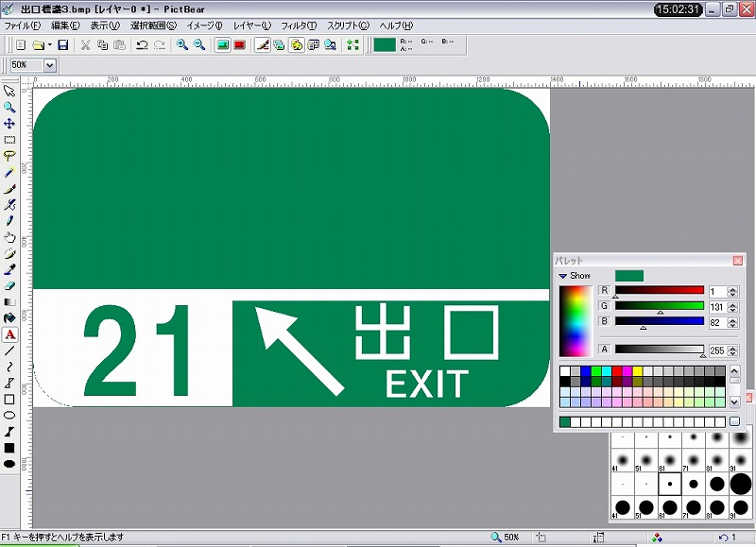The image size is (756, 547).
Task: Open the ヘルプ(H) menu
Action: click(x=396, y=26)
